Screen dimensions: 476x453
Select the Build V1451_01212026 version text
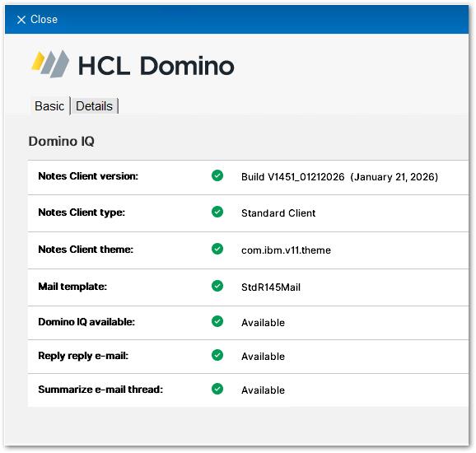coord(339,177)
